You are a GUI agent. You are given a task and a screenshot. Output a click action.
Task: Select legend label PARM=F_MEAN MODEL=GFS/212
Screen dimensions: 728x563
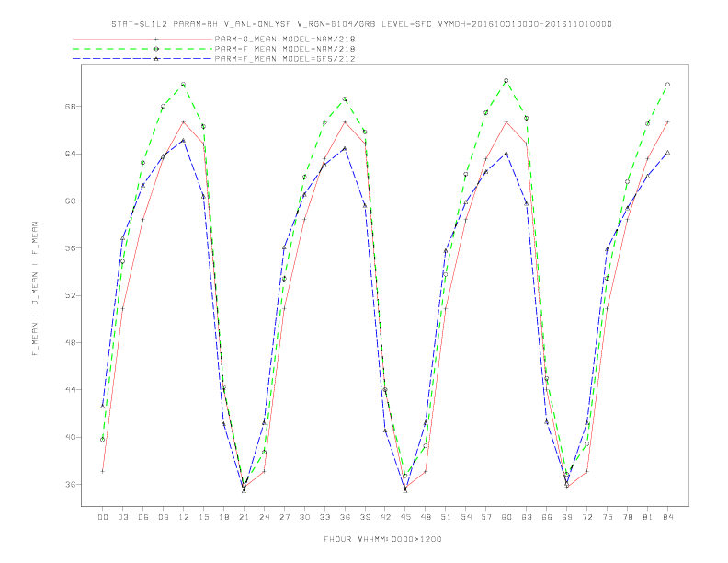(285, 59)
